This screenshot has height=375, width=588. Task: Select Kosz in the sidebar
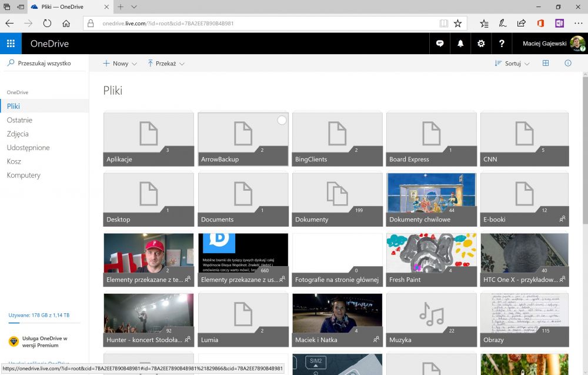click(x=44, y=161)
